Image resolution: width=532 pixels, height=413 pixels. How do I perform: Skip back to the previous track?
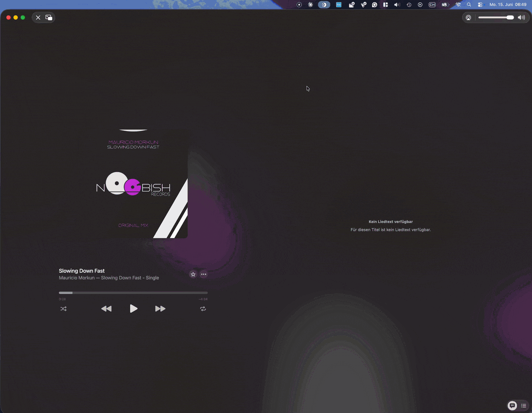point(106,309)
